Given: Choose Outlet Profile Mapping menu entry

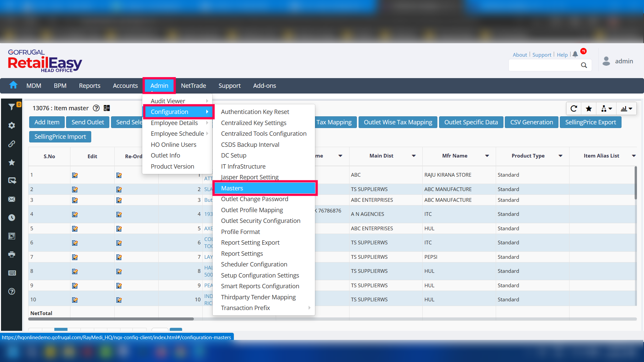Looking at the screenshot, I should (x=252, y=210).
